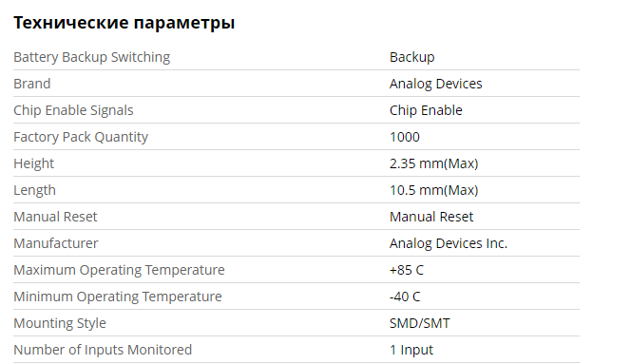The height and width of the screenshot is (364, 631).
Task: Select the Chip Enable Signals label
Action: click(x=73, y=110)
